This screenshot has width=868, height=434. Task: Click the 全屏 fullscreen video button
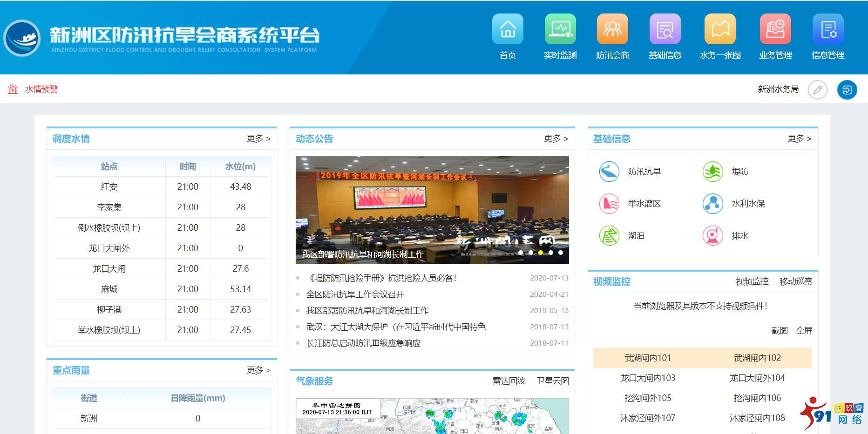click(x=804, y=331)
